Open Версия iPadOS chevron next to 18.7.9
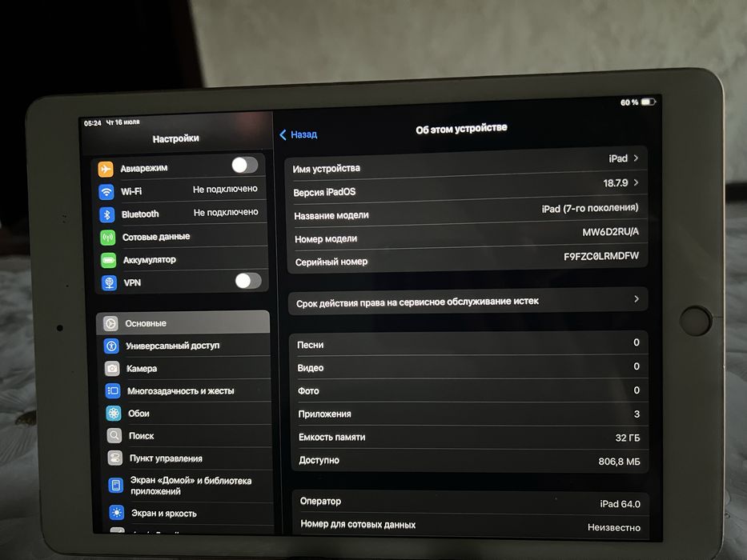Image resolution: width=747 pixels, height=560 pixels. point(636,182)
